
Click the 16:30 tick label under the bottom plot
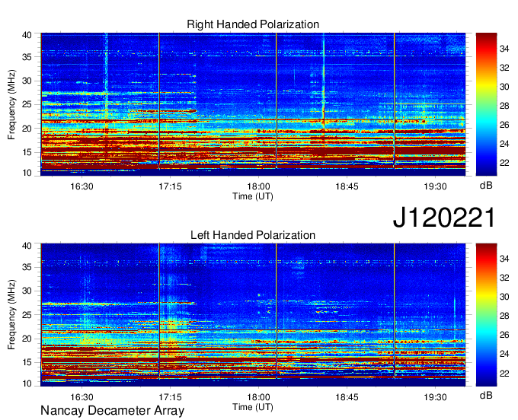pyautogui.click(x=82, y=397)
